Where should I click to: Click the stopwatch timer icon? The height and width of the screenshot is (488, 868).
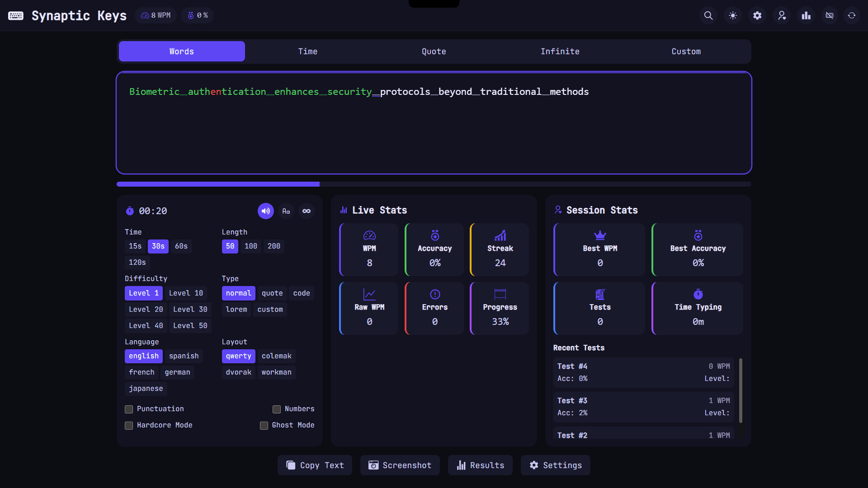(x=130, y=211)
